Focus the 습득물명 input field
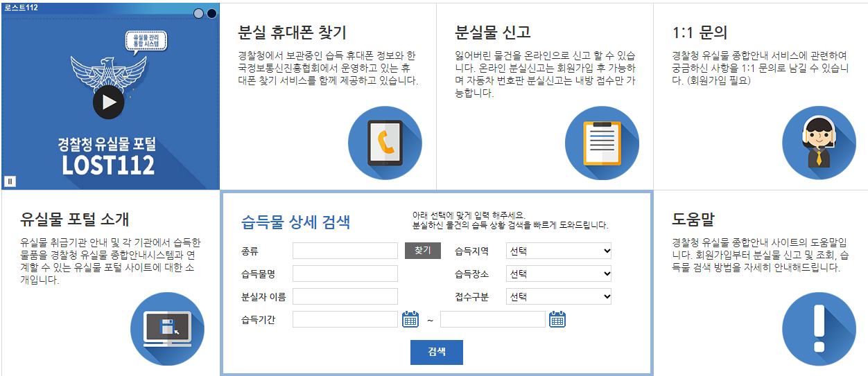The height and width of the screenshot is (376, 868). coord(345,274)
